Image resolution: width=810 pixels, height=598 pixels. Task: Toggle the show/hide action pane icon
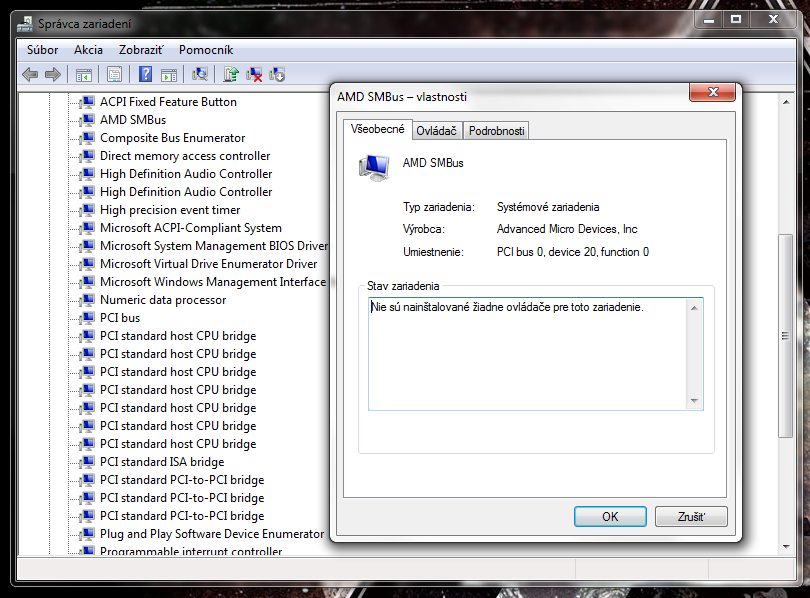(x=169, y=75)
